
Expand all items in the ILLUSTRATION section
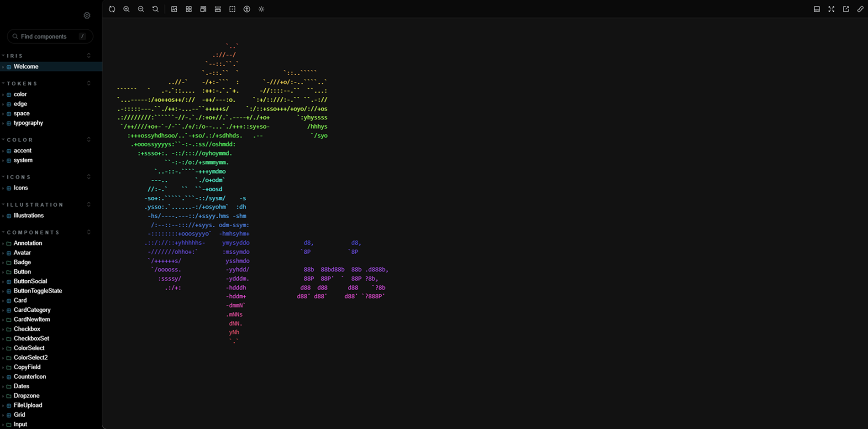[89, 204]
